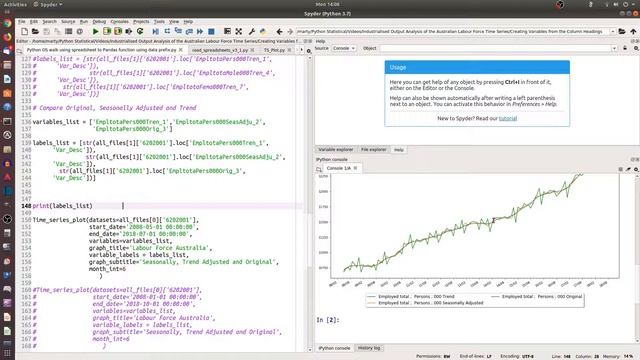Change to parent directory up arrow
This screenshot has width=640, height=360.
[633, 31]
